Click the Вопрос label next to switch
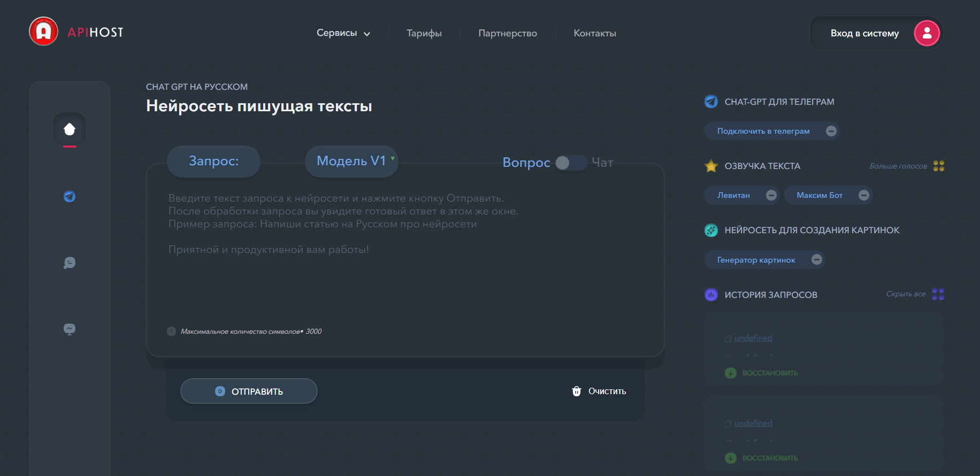 tap(526, 163)
